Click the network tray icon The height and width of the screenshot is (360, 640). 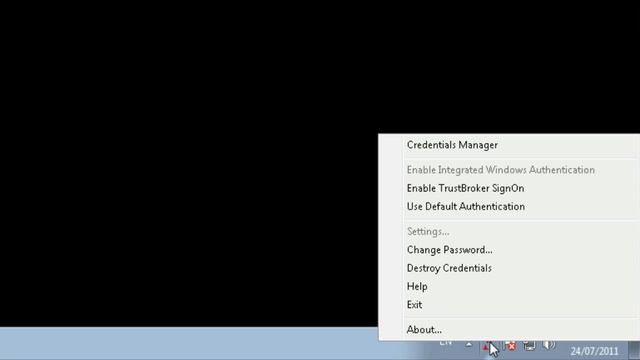point(529,345)
